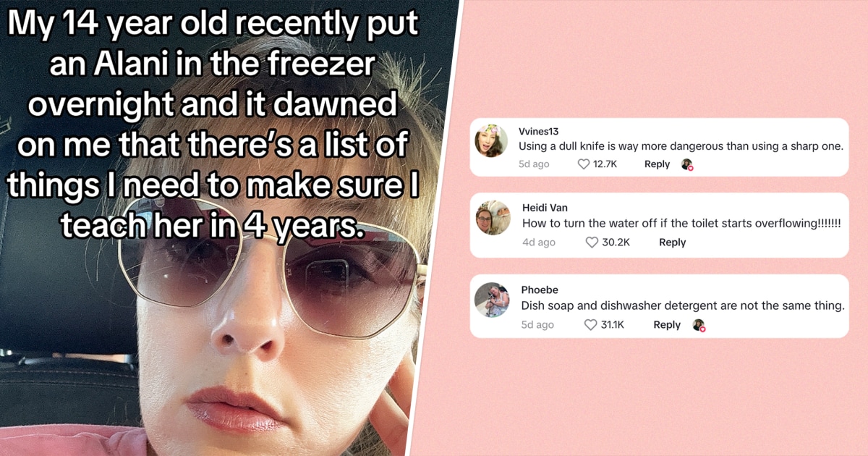The width and height of the screenshot is (868, 456).
Task: Open the video thumbnail of woman in sunglasses
Action: pos(217,228)
